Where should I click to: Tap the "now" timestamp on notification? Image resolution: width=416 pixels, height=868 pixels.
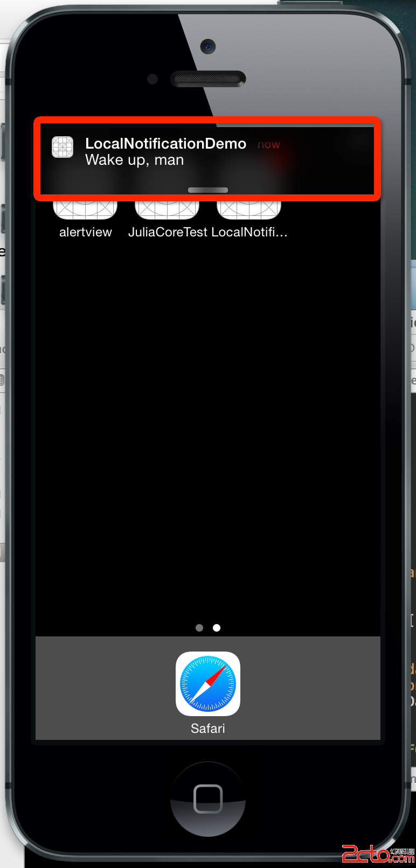coord(269,144)
